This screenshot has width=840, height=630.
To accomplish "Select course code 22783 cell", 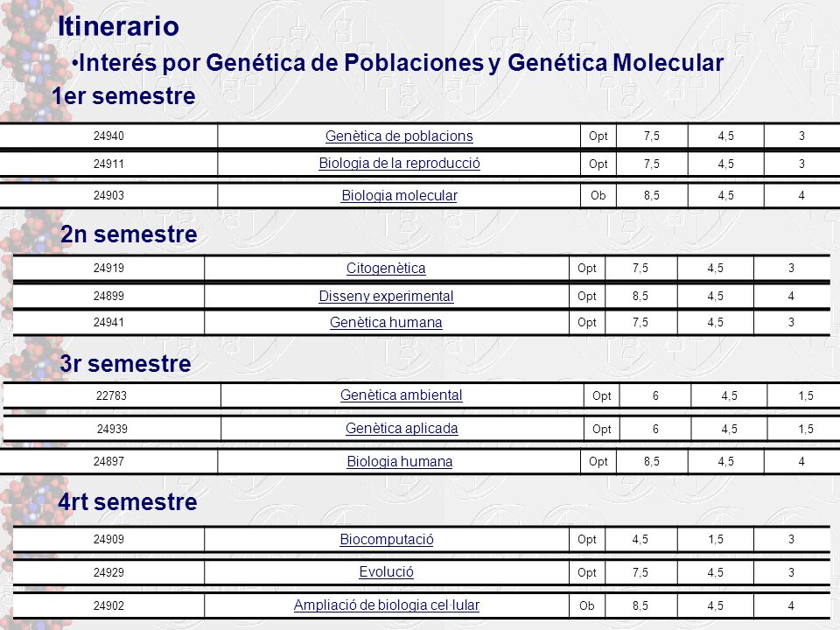I will 111,395.
